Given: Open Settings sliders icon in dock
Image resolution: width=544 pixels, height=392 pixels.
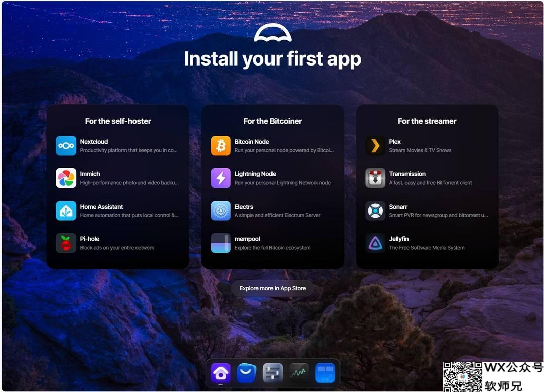Looking at the screenshot, I should coord(273,373).
